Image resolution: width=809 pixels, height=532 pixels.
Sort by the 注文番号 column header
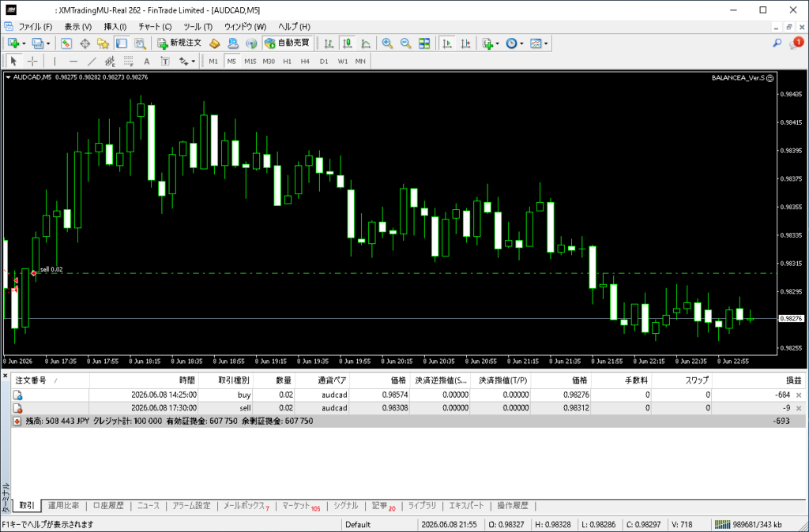[x=50, y=380]
